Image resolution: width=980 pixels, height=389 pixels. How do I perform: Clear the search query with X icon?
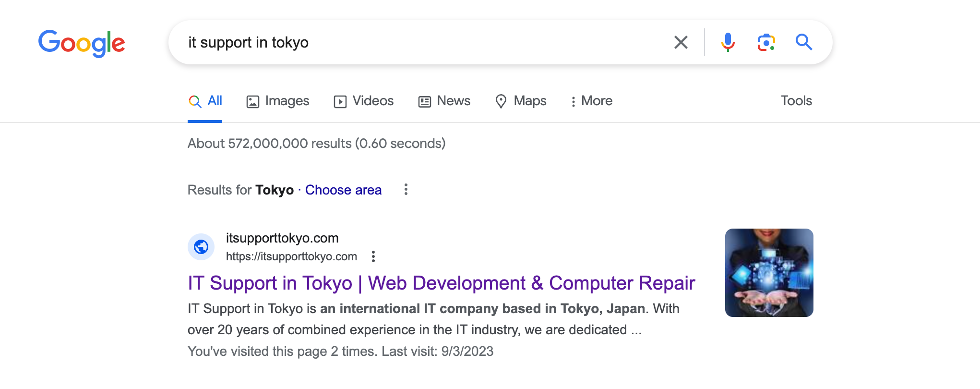[681, 42]
